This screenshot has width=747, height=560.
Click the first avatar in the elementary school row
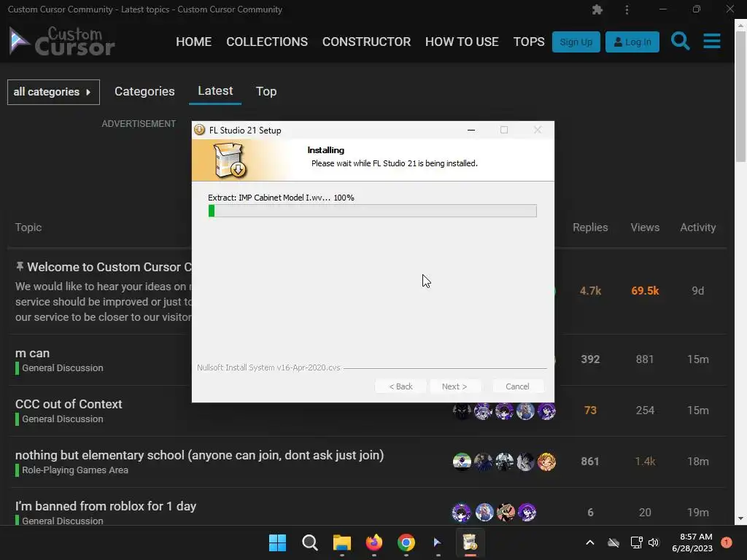coord(462,462)
